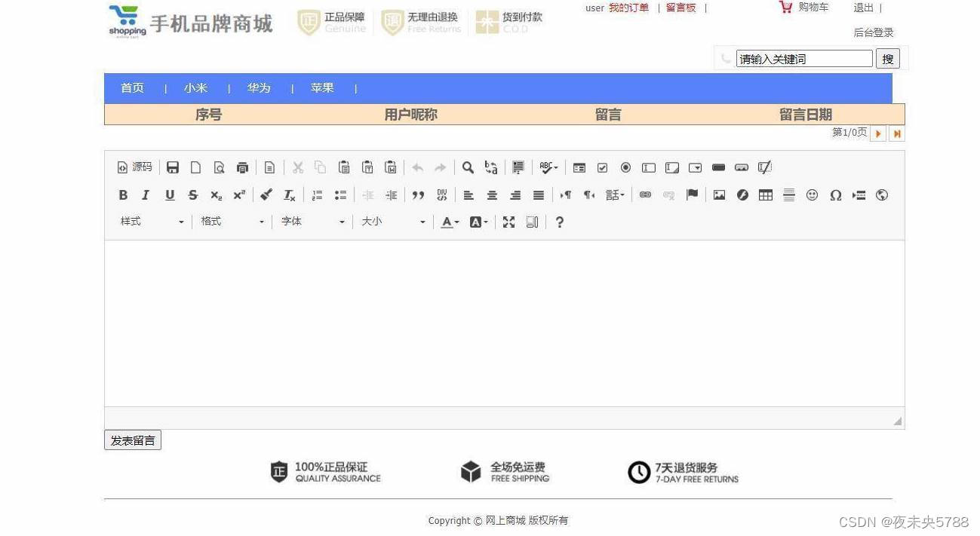Center align the text
The width and height of the screenshot is (980, 536).
point(492,195)
